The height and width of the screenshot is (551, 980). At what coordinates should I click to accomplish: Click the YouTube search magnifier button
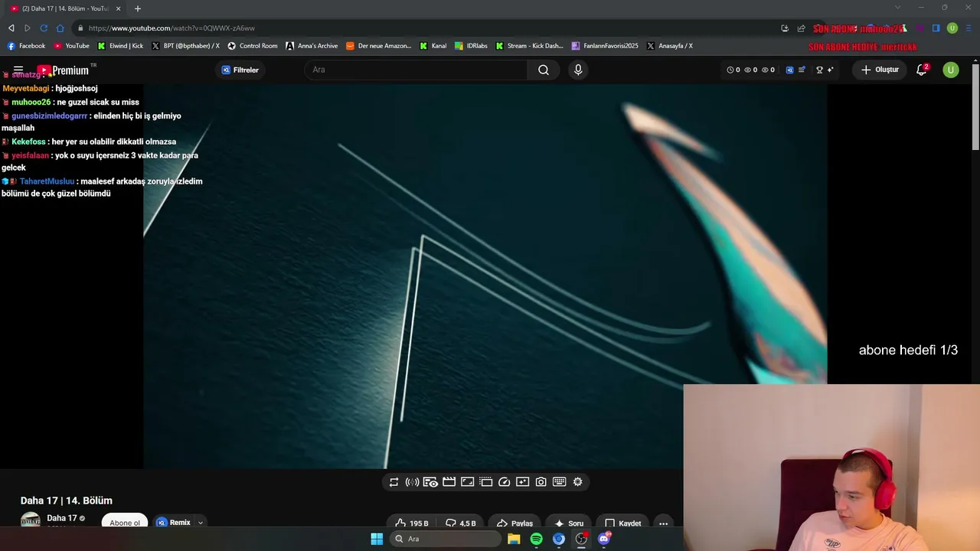[544, 70]
